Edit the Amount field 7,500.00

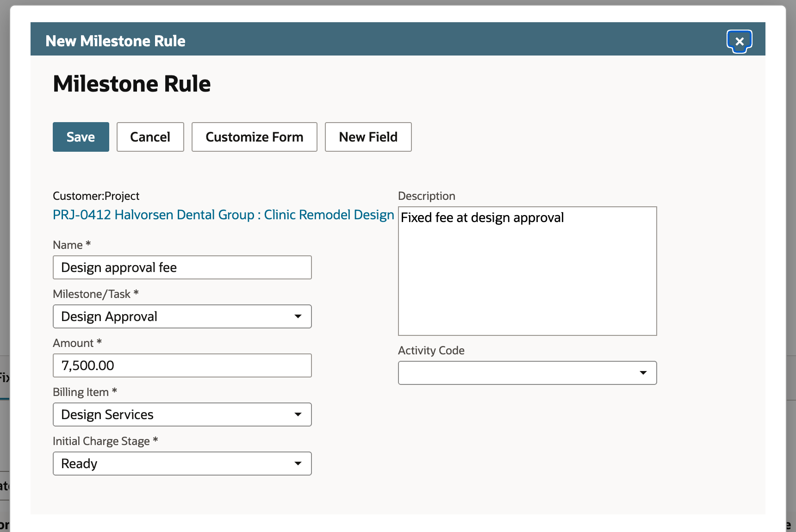click(182, 365)
